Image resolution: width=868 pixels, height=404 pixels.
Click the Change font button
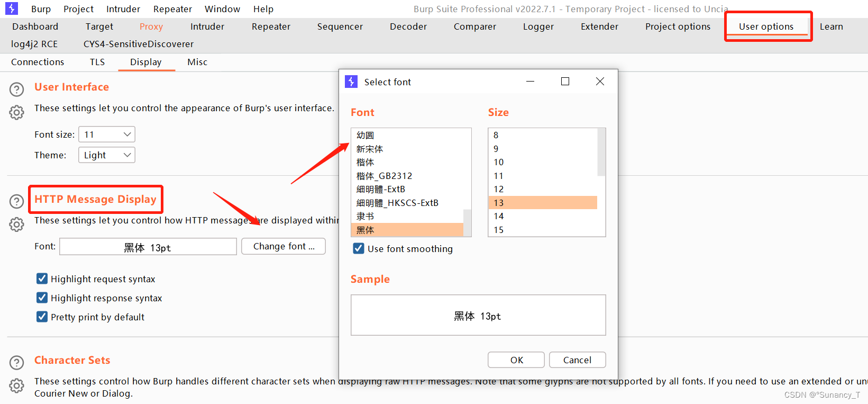click(284, 246)
